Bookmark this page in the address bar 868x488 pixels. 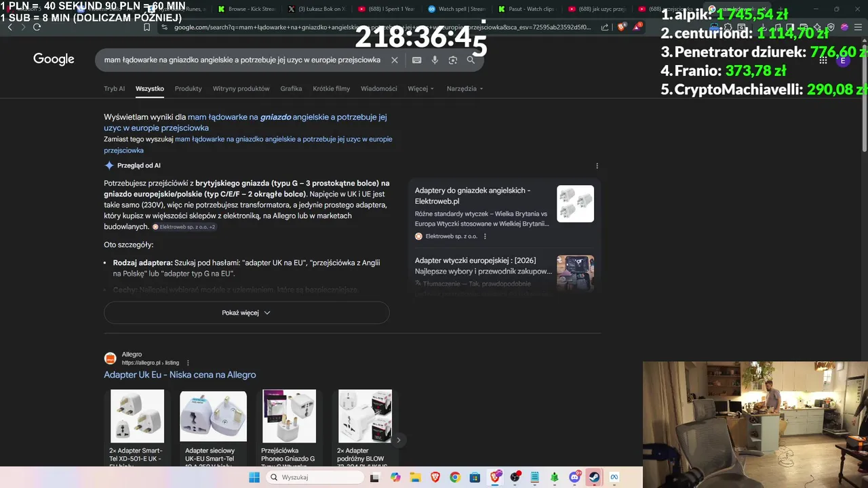(146, 27)
